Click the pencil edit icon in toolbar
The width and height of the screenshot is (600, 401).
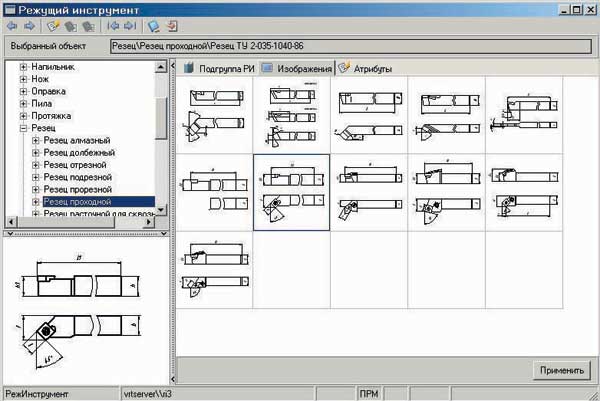(53, 27)
